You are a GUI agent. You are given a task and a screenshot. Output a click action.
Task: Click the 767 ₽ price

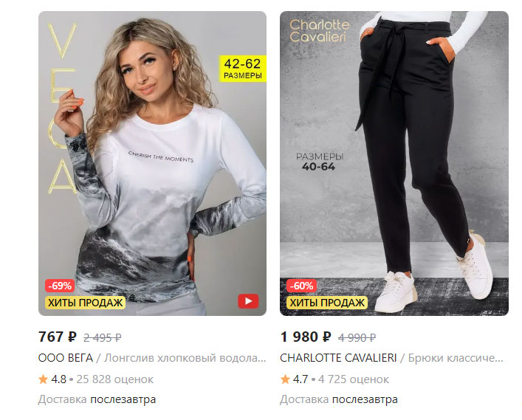[58, 337]
